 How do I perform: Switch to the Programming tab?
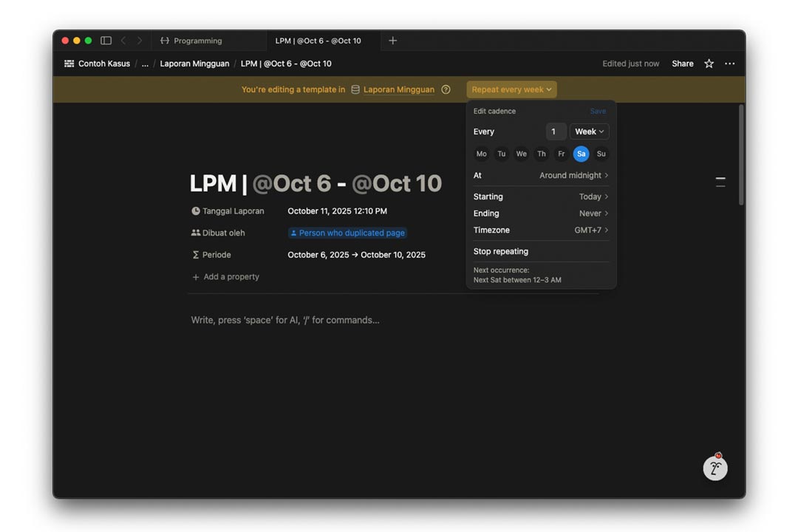(x=197, y=41)
